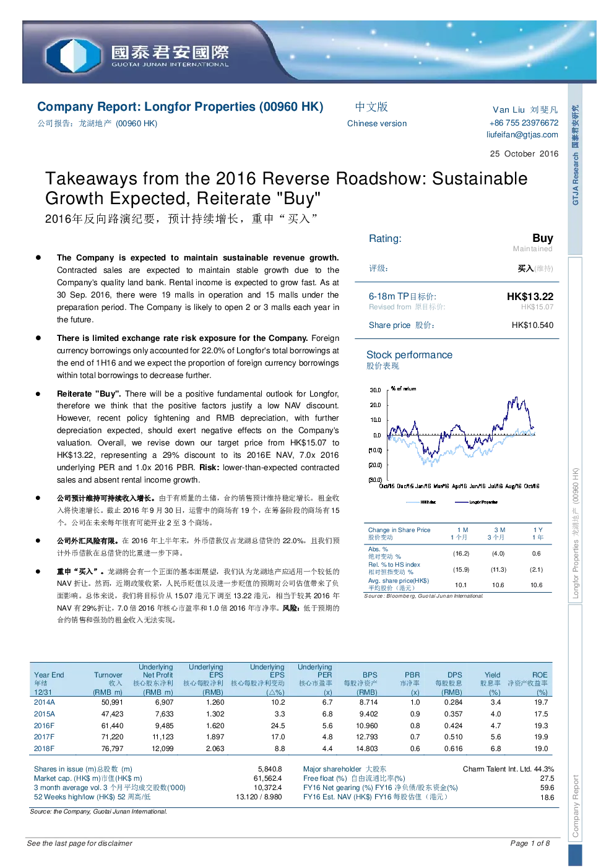The image size is (614, 868).
Task: Click the Turnover column header
Action: [x=108, y=683]
